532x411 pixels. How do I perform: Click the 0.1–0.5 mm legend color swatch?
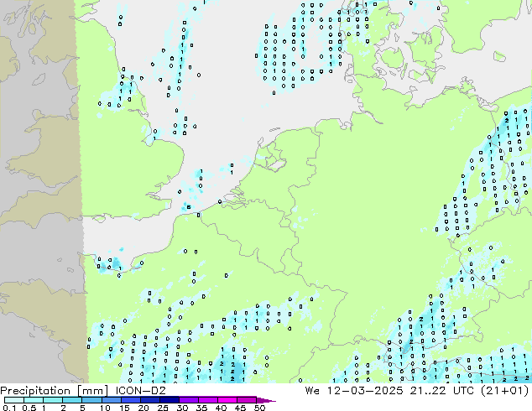point(14,400)
